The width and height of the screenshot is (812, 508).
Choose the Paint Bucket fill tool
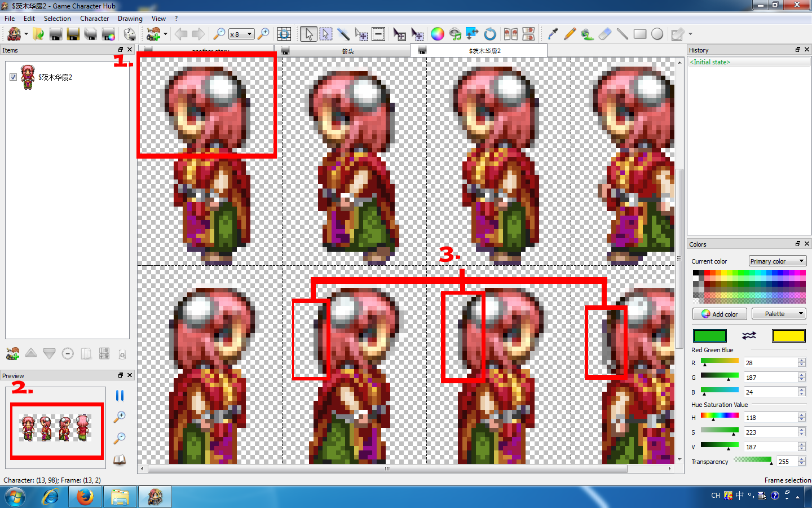(587, 34)
